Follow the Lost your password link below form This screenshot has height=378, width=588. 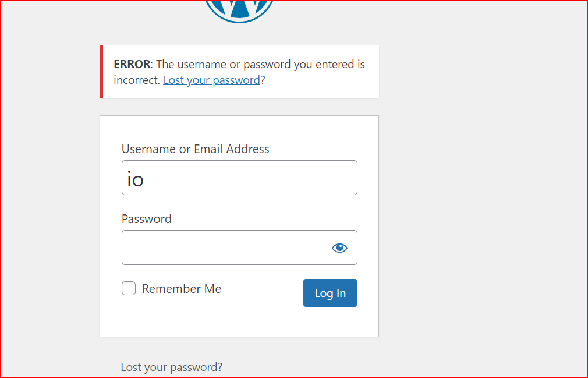coord(171,367)
